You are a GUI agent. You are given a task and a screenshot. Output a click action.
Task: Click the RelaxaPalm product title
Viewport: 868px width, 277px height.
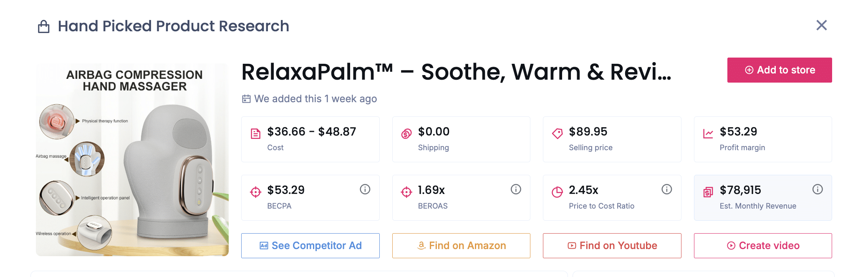tap(457, 72)
